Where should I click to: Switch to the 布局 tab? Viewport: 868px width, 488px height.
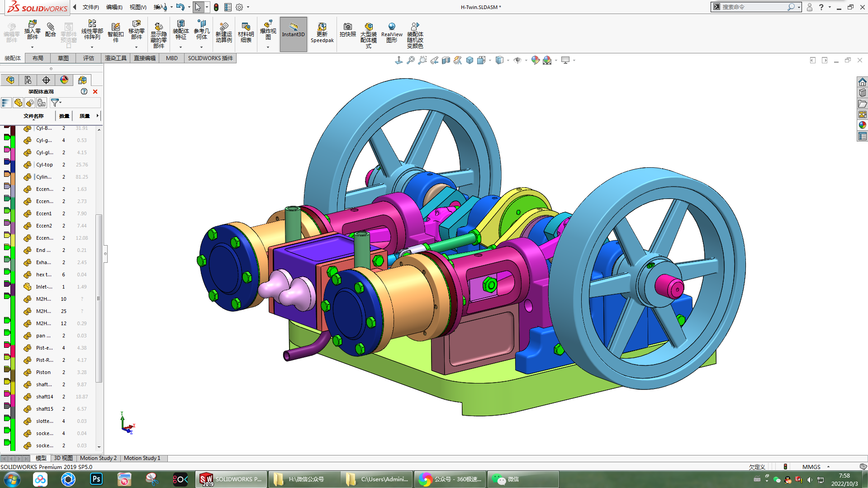pos(38,58)
